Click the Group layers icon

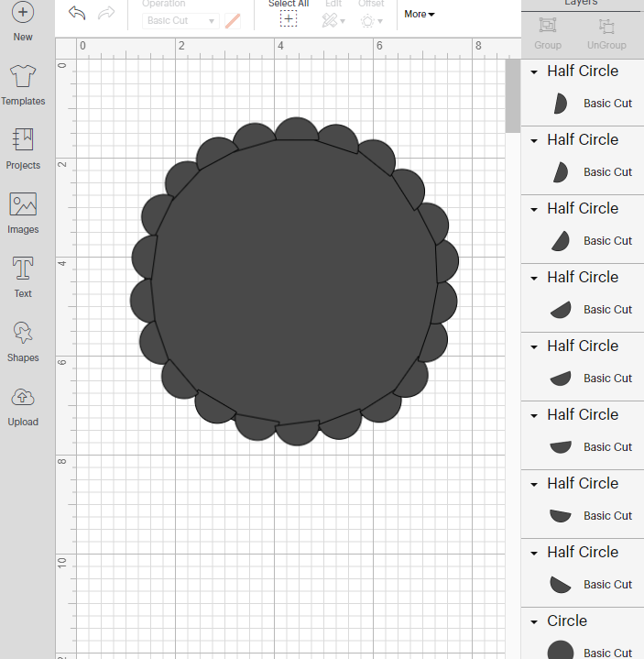pos(548,26)
